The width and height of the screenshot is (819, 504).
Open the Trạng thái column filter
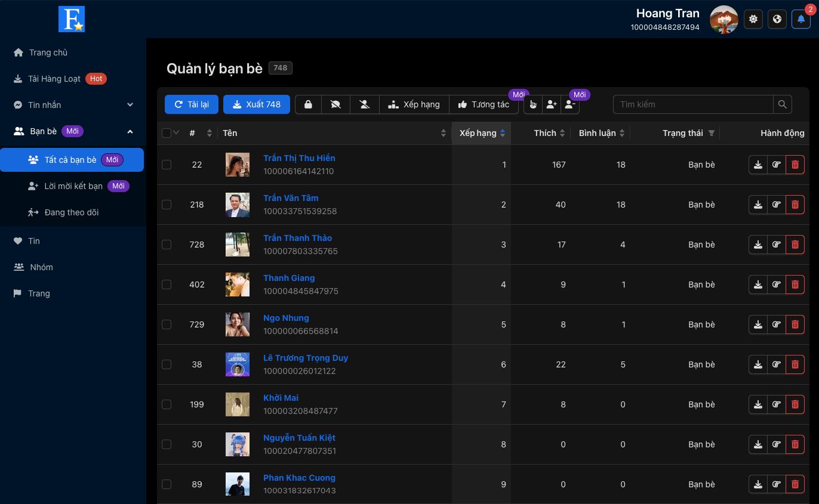click(712, 133)
